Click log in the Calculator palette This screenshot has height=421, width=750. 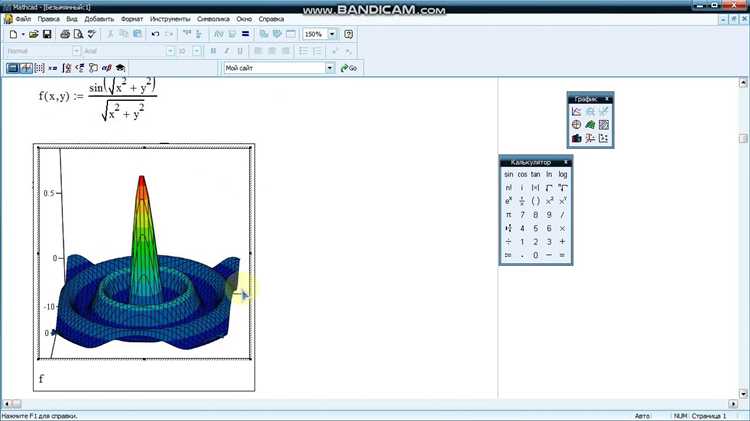[562, 175]
